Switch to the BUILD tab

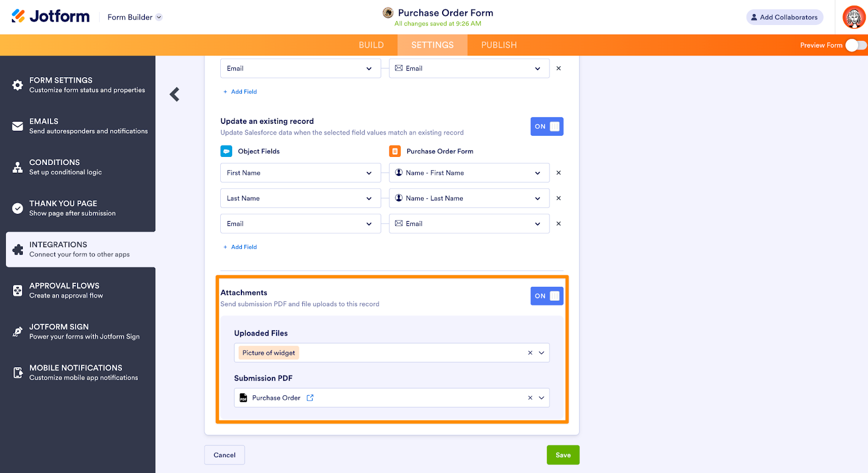(x=371, y=45)
